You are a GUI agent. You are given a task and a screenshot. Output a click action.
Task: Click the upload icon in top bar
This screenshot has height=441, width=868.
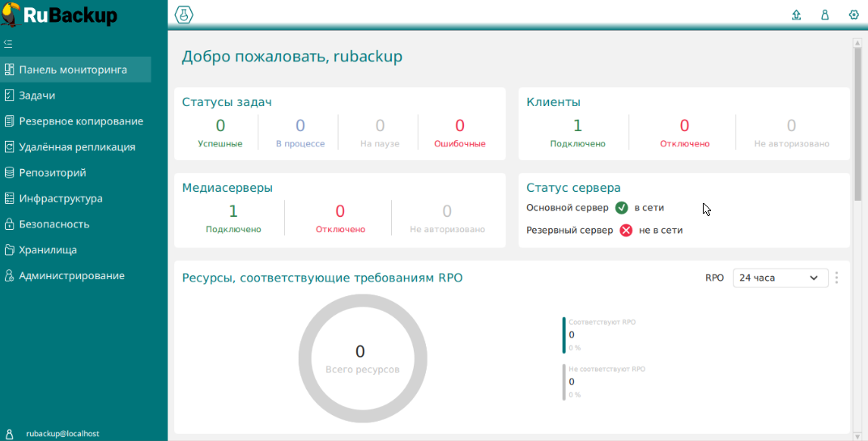(x=796, y=15)
